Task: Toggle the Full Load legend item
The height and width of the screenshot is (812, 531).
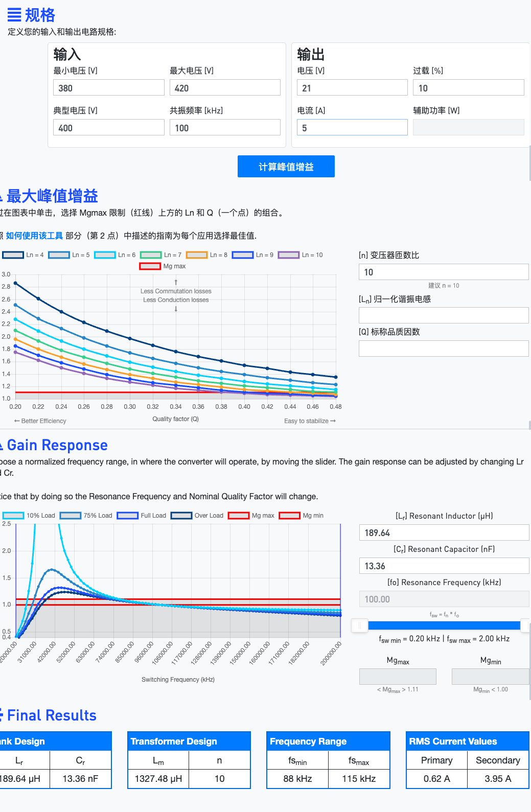Action: point(128,516)
